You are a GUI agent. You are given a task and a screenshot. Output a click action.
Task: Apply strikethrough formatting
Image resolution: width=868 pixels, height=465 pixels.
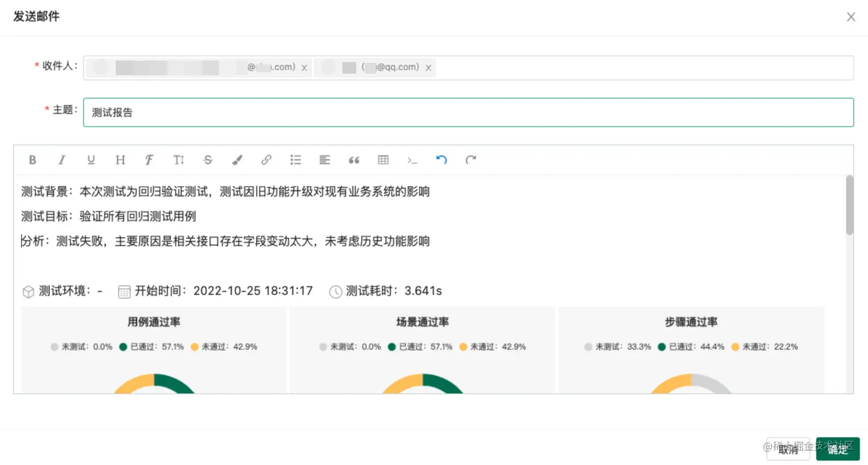point(208,160)
